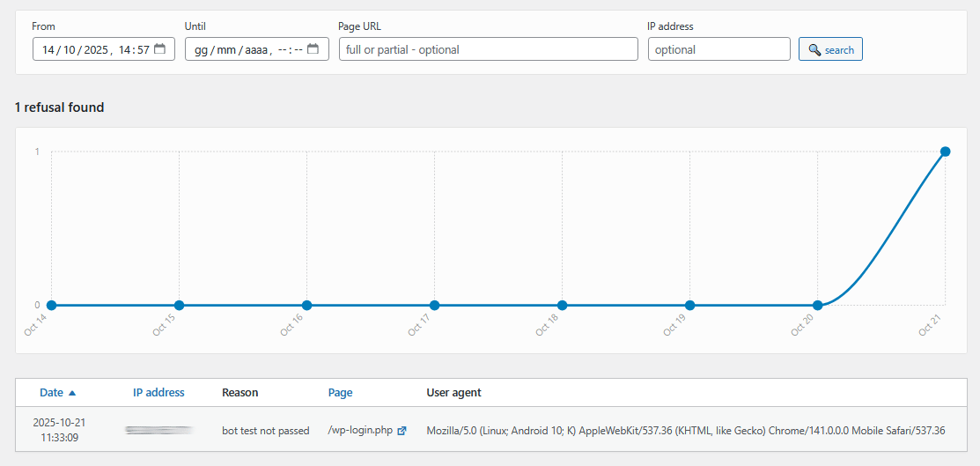Focus the IP address filter field
Screen dimensions: 980x466
(x=718, y=49)
